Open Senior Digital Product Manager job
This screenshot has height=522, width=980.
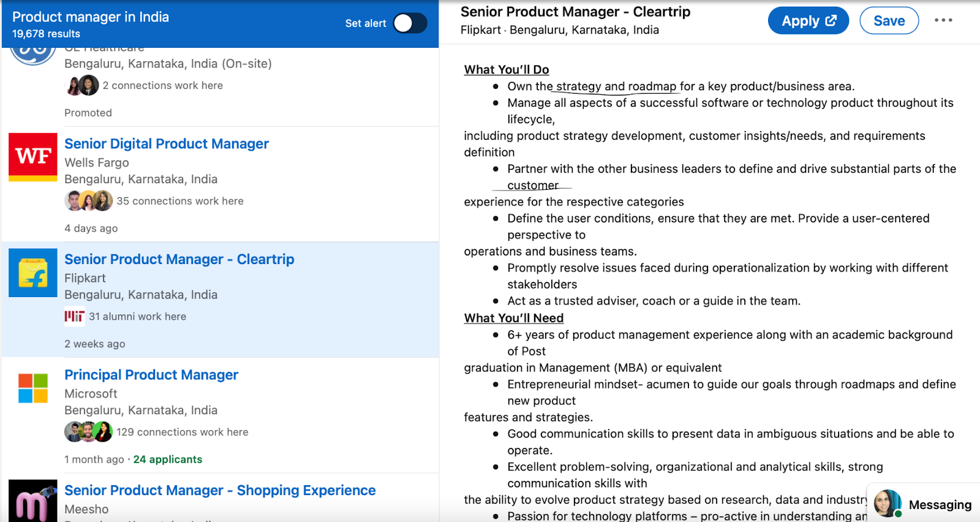pos(167,144)
